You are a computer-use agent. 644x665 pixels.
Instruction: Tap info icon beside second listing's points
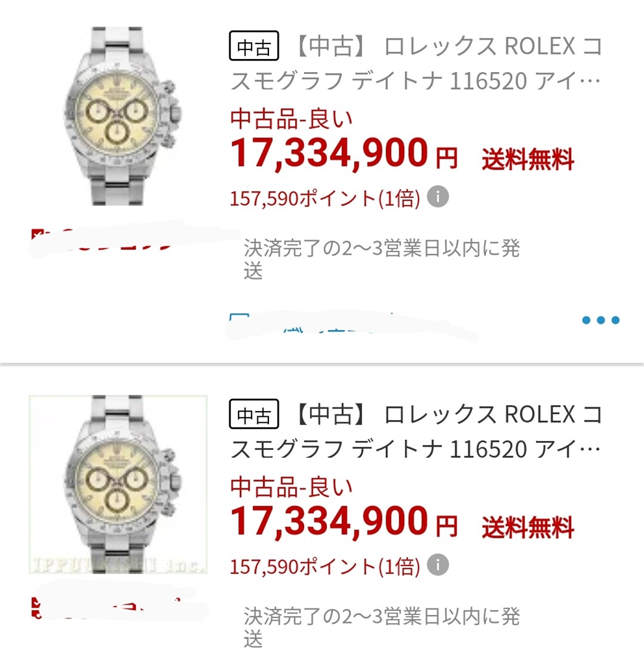[438, 565]
